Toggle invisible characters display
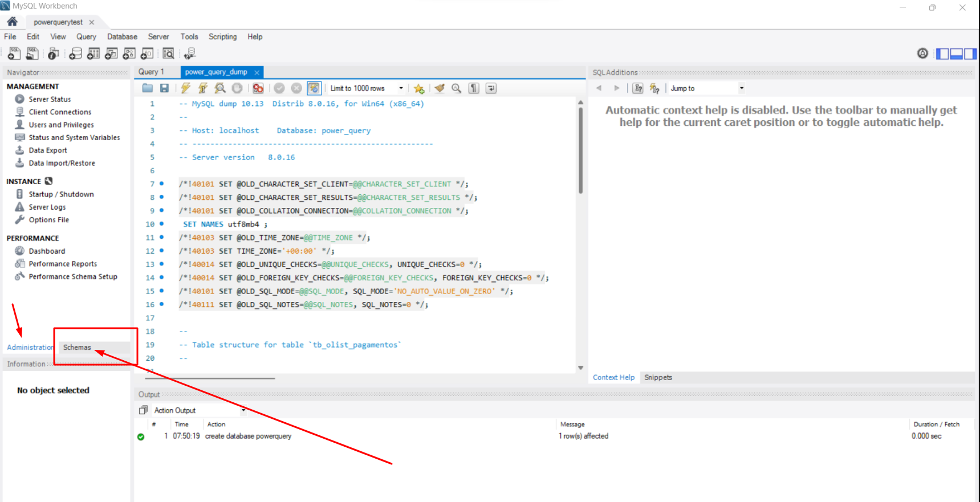The width and height of the screenshot is (980, 502). coord(474,88)
